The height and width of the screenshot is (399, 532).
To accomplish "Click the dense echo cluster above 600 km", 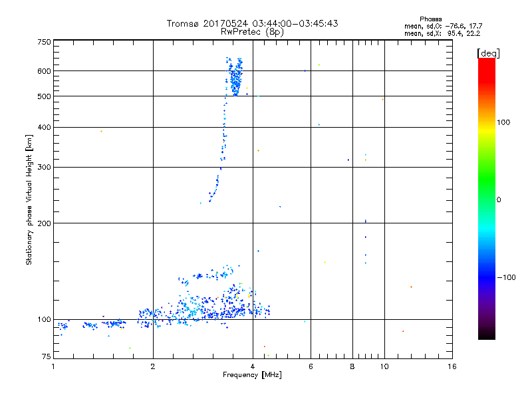I will coord(235,76).
